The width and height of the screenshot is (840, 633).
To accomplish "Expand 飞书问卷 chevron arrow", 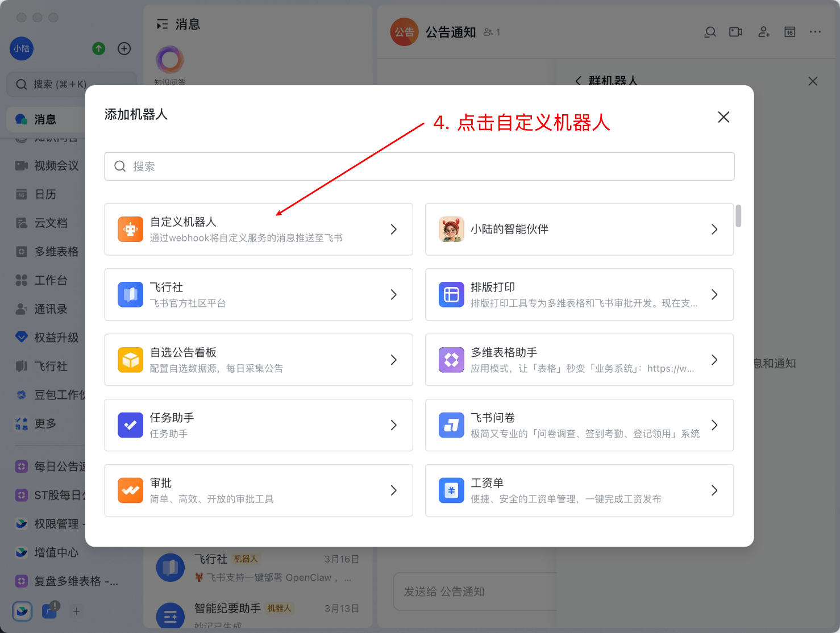I will click(714, 426).
